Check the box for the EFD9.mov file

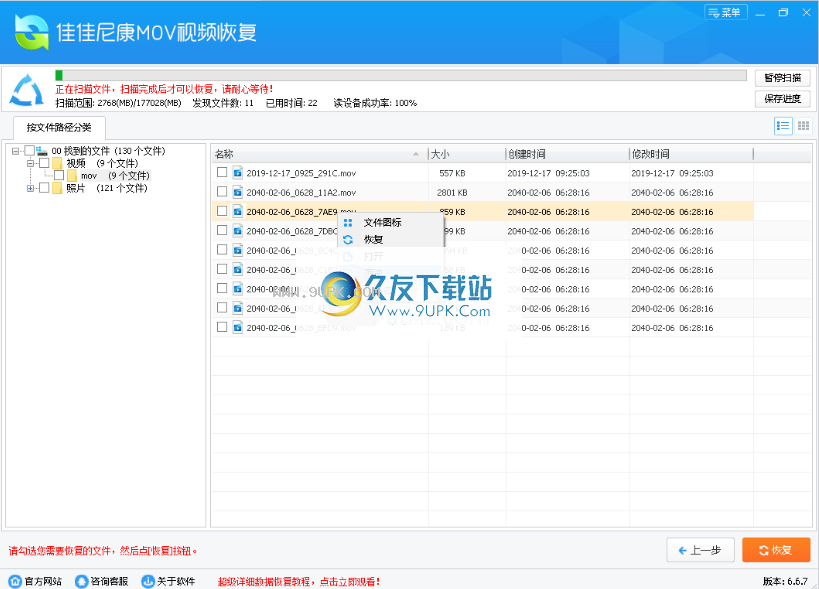point(222,327)
